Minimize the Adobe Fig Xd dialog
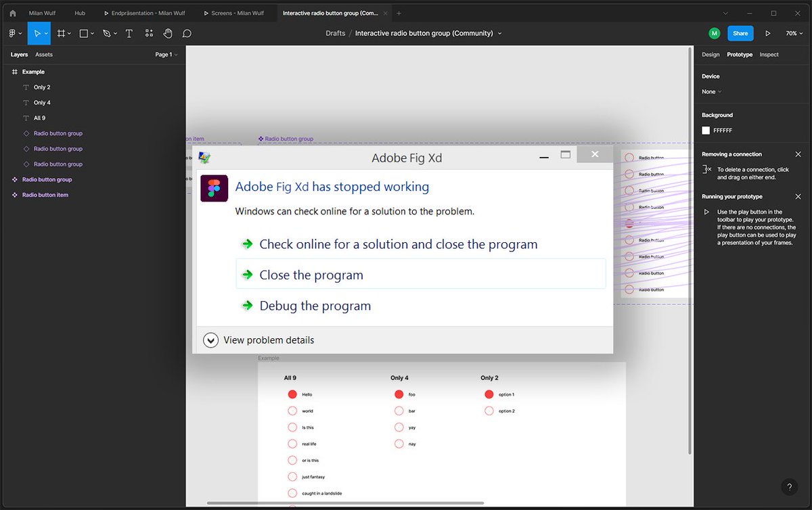The width and height of the screenshot is (812, 510). point(544,158)
